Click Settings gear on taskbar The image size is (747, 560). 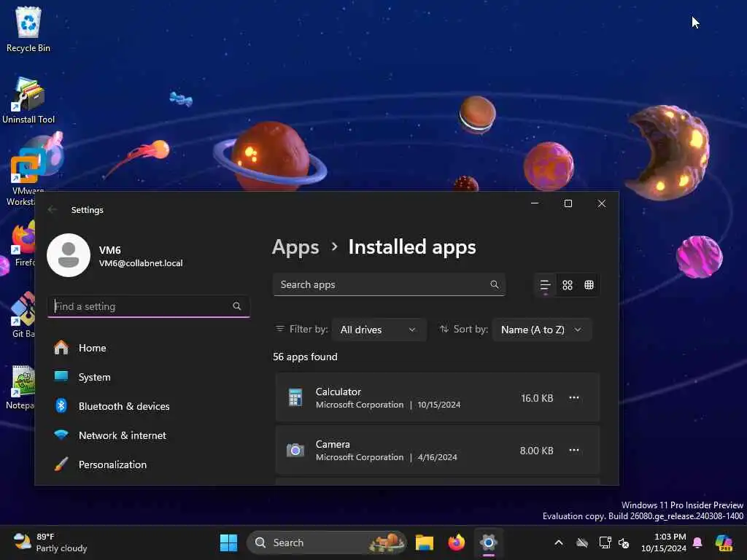point(488,542)
